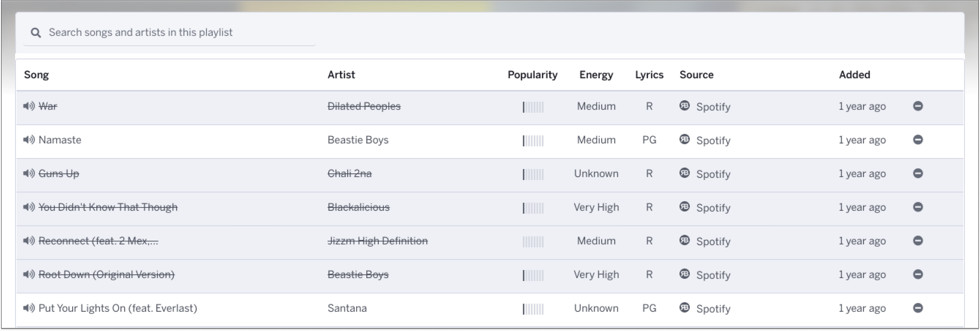The height and width of the screenshot is (331, 980).
Task: Remove Namaste using its minus icon
Action: click(x=917, y=140)
